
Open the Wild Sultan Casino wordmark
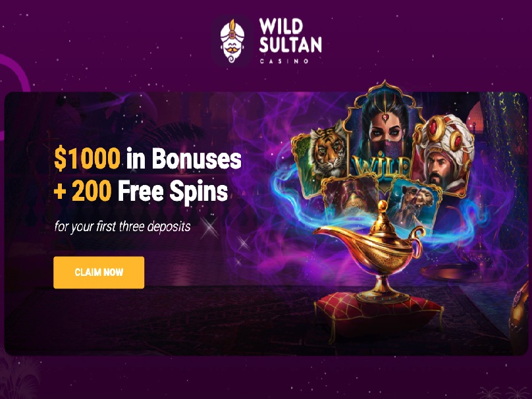(290, 41)
